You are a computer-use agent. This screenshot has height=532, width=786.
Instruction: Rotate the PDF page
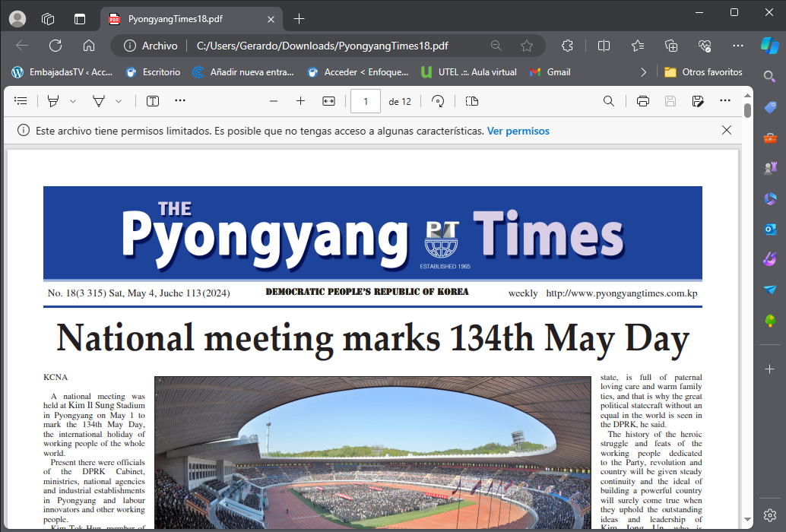click(x=438, y=100)
